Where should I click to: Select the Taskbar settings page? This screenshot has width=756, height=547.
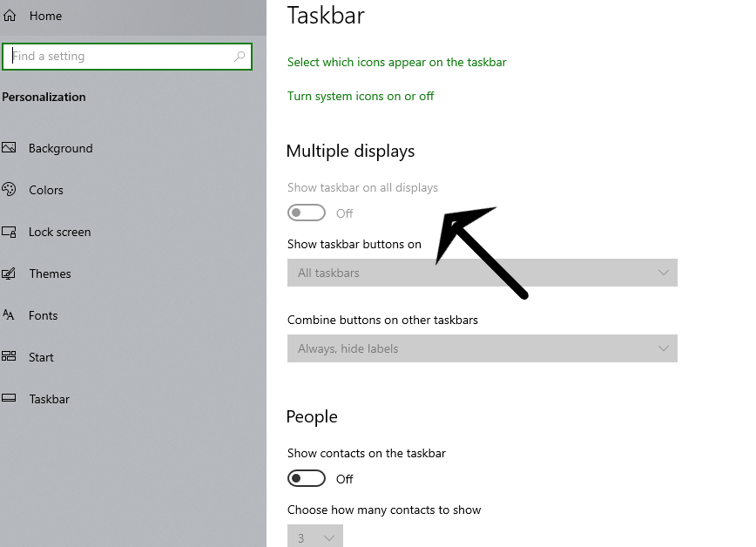(x=49, y=399)
